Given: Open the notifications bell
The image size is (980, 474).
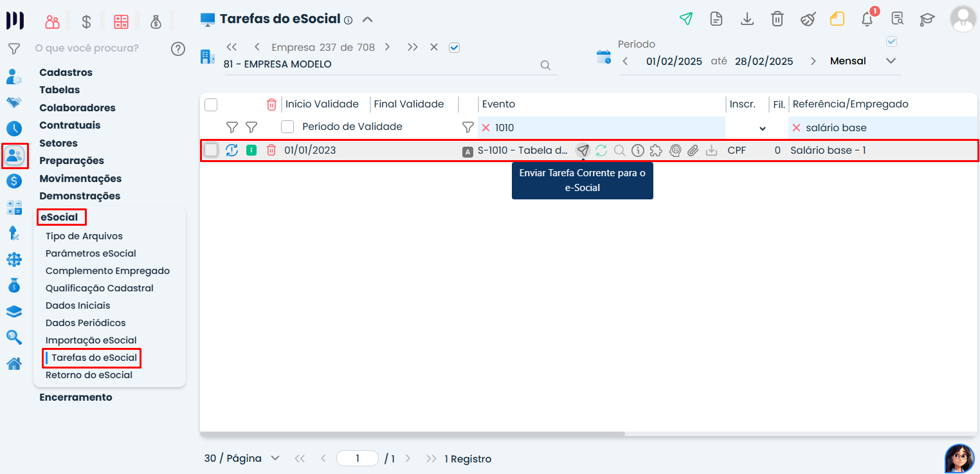Looking at the screenshot, I should (867, 19).
